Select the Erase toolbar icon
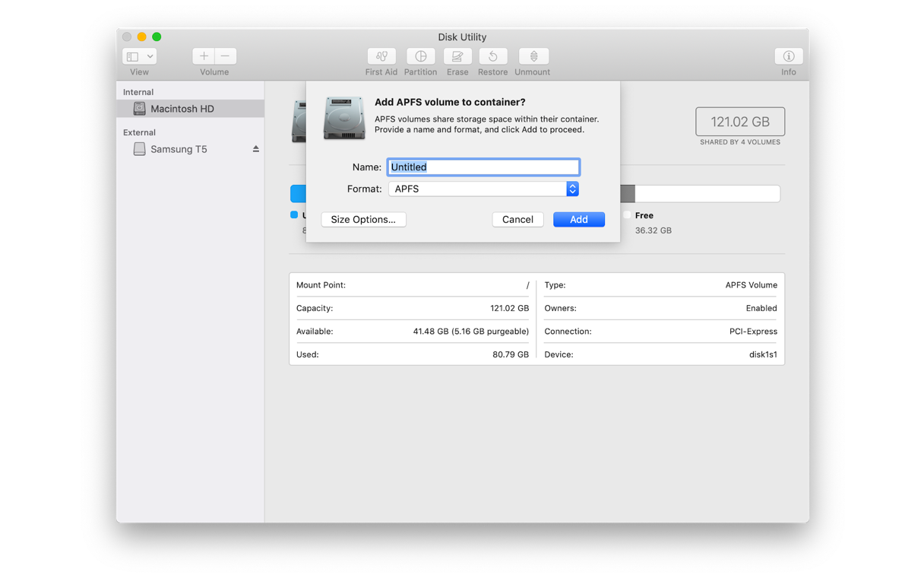The image size is (924, 578). tap(457, 56)
